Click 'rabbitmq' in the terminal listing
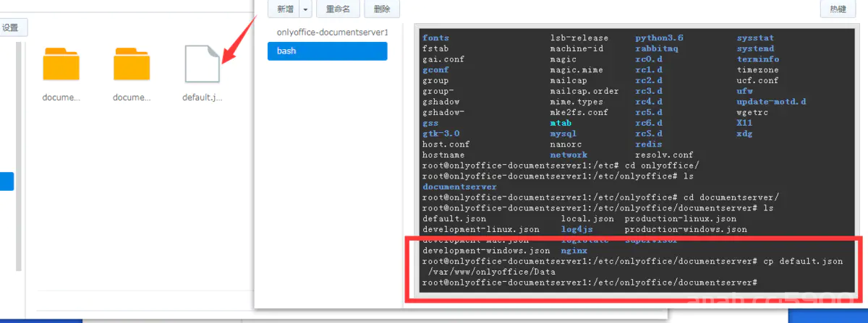Image resolution: width=868 pixels, height=323 pixels. (657, 48)
